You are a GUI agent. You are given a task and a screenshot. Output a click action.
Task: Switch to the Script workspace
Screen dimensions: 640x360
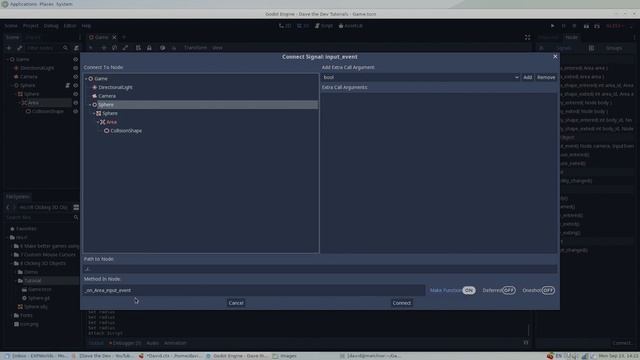324,26
